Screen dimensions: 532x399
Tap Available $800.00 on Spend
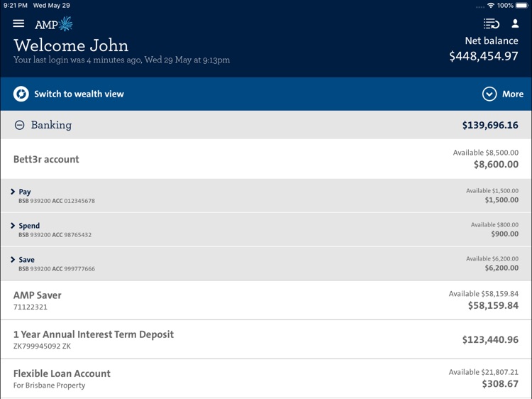494,225
